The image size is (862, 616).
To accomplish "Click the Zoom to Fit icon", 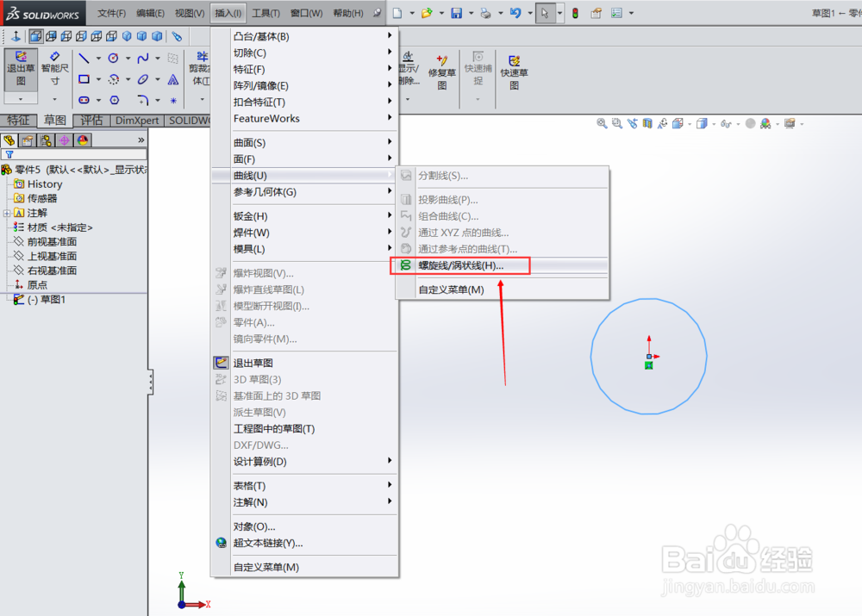I will point(602,124).
